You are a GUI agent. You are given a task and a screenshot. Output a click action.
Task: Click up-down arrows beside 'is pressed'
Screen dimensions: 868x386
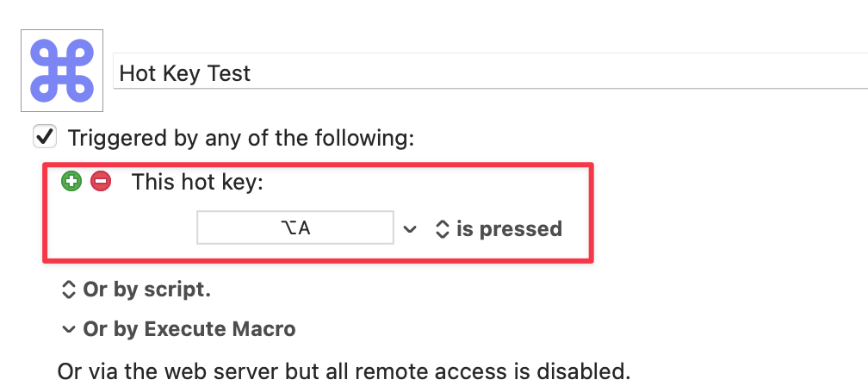pyautogui.click(x=442, y=229)
